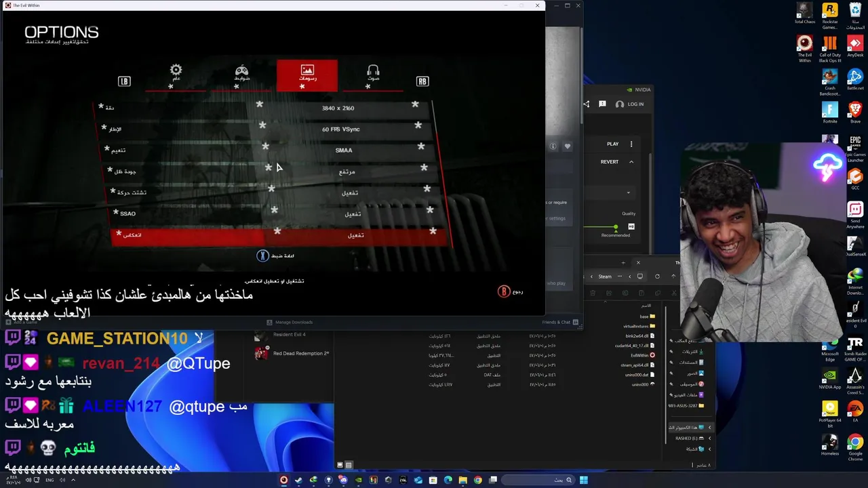Select the bink2w64.dll file
Viewport: 868px width, 488px height.
click(639, 335)
